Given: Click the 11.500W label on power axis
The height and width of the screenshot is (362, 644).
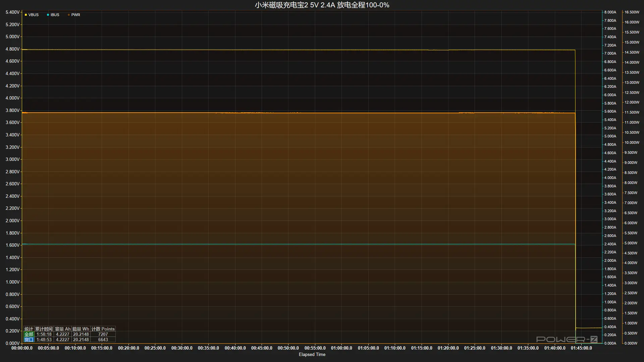Looking at the screenshot, I should click(x=632, y=112).
